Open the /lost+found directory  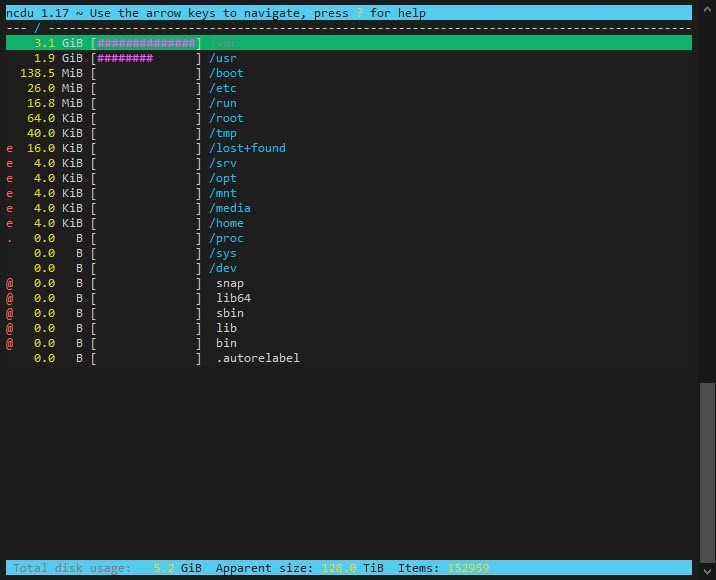(247, 148)
